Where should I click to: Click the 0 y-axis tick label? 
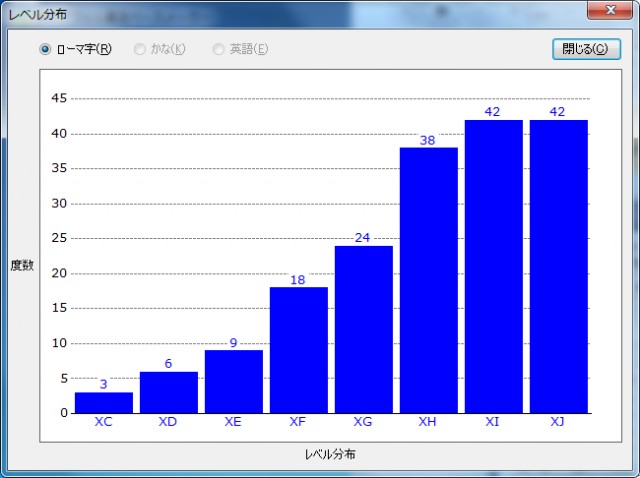point(64,413)
